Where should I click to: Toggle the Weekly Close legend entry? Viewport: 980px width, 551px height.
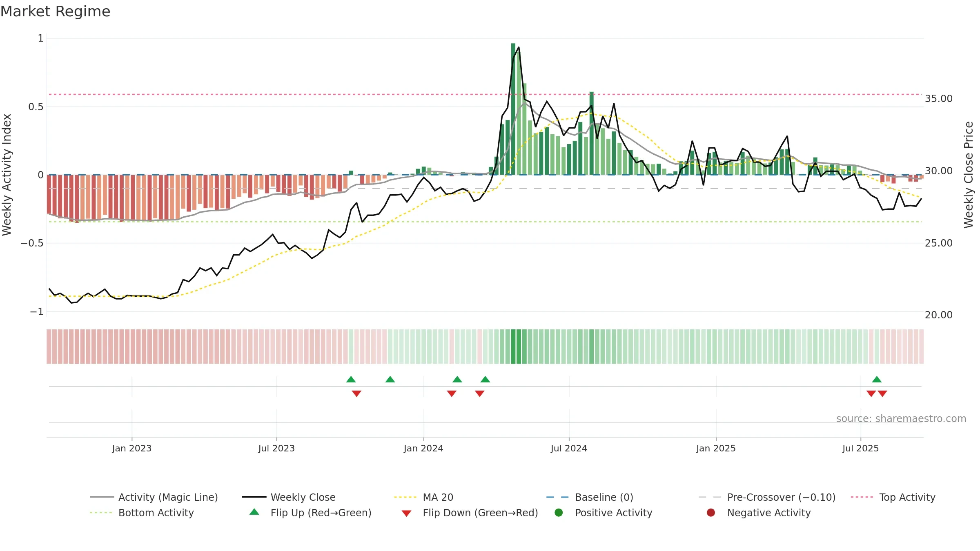point(289,497)
